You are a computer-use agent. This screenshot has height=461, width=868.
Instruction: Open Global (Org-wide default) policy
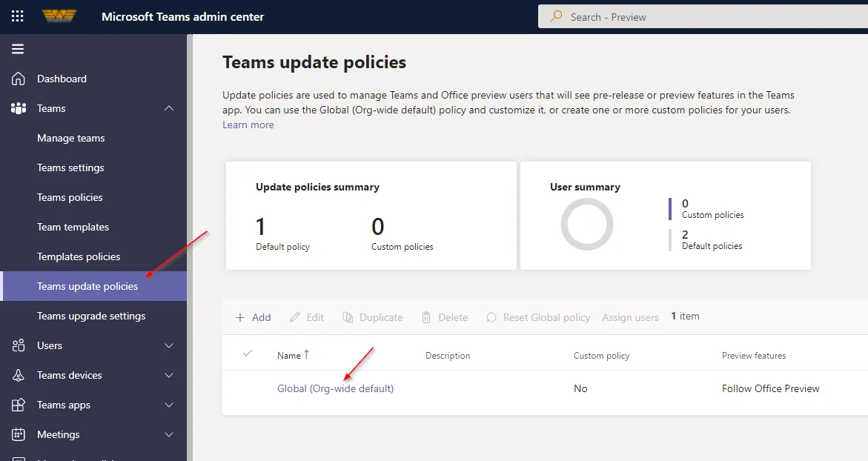[x=336, y=388]
